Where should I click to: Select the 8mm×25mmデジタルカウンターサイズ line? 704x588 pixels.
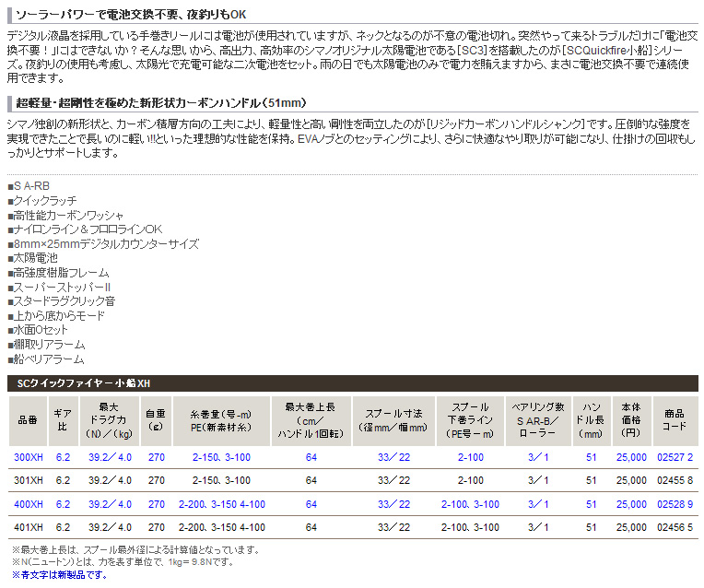click(x=103, y=244)
